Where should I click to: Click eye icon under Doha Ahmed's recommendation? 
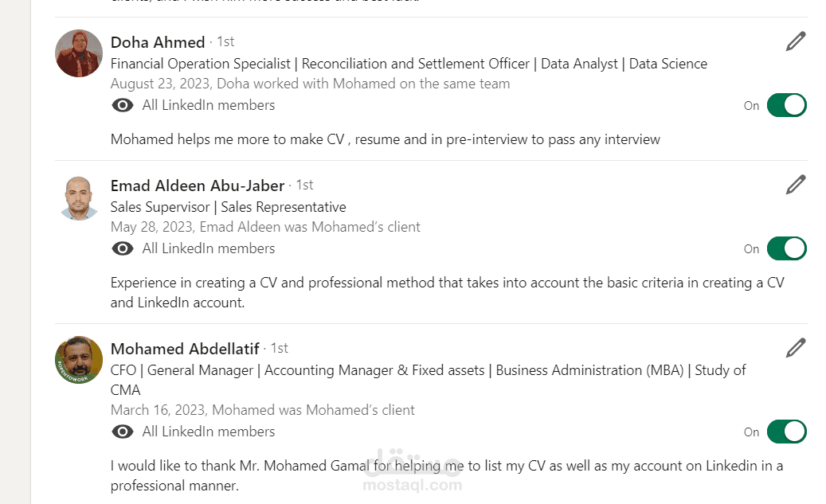pos(122,105)
